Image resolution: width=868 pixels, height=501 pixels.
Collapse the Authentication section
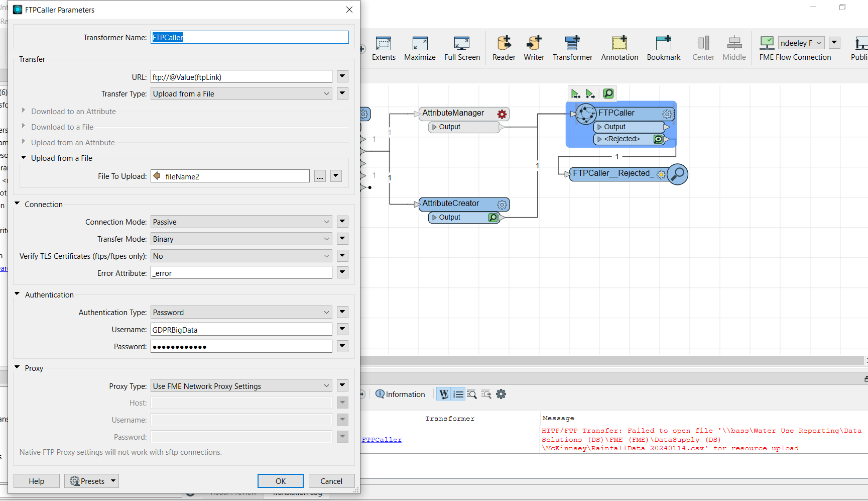tap(17, 294)
